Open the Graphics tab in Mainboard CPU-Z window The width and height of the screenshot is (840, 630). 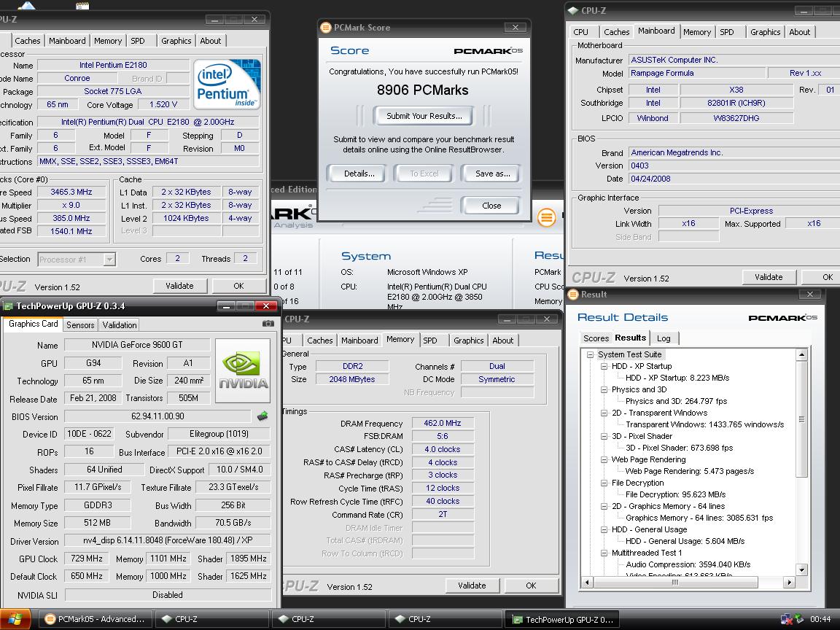pos(765,32)
